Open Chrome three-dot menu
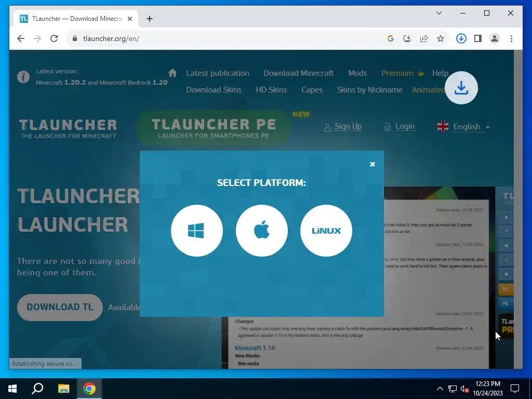 [511, 38]
